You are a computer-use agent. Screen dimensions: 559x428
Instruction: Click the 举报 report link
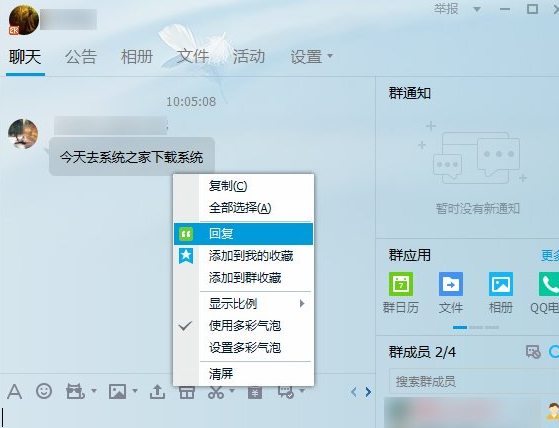tap(446, 9)
